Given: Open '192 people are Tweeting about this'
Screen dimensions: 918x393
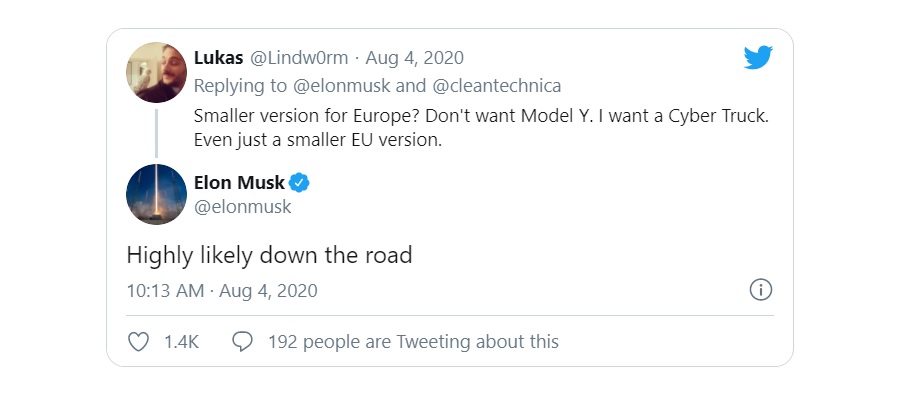Looking at the screenshot, I should pos(413,341).
